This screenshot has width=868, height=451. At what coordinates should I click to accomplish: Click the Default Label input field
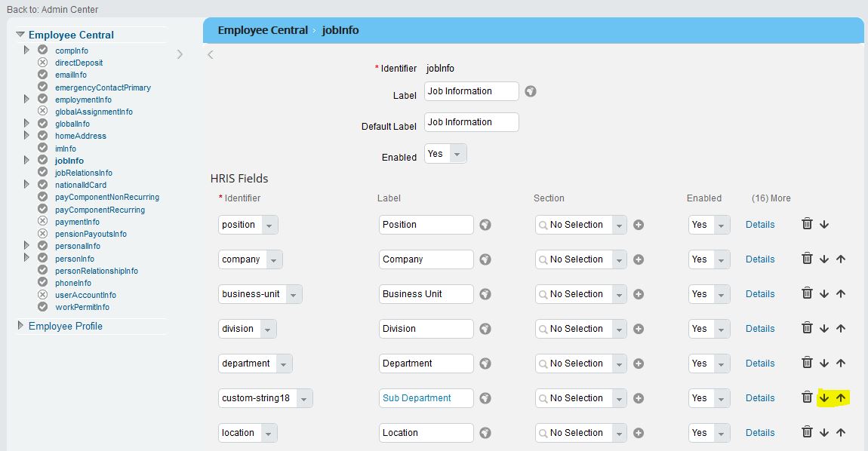472,122
